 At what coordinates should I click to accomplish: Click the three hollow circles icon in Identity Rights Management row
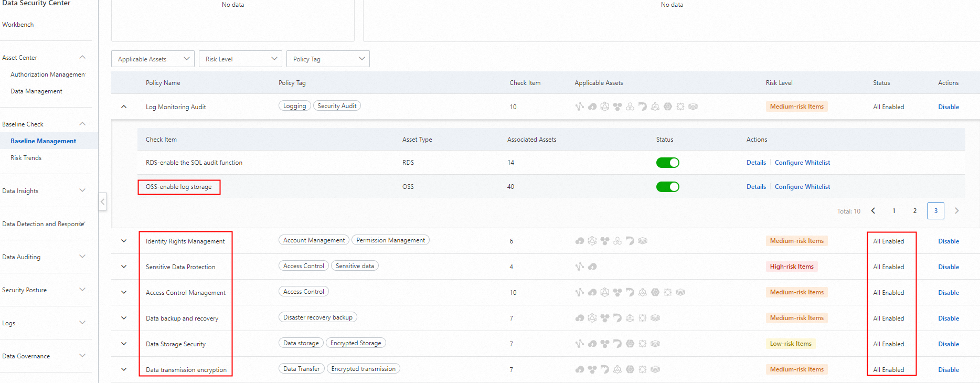pos(617,241)
